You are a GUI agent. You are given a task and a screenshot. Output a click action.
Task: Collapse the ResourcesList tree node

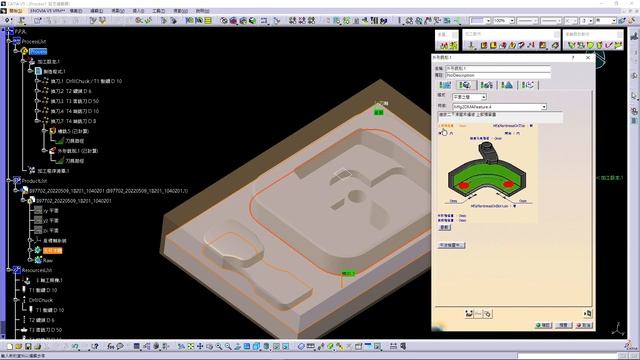(9, 270)
